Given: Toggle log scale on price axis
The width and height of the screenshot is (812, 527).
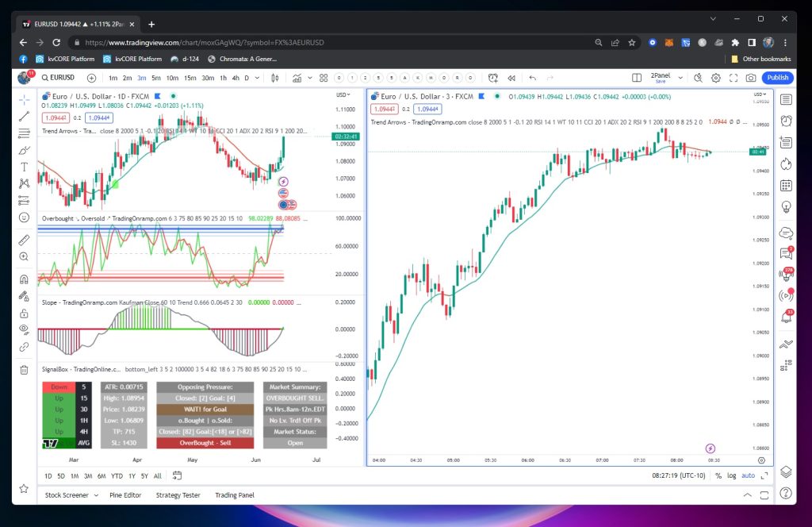Looking at the screenshot, I should (731, 475).
